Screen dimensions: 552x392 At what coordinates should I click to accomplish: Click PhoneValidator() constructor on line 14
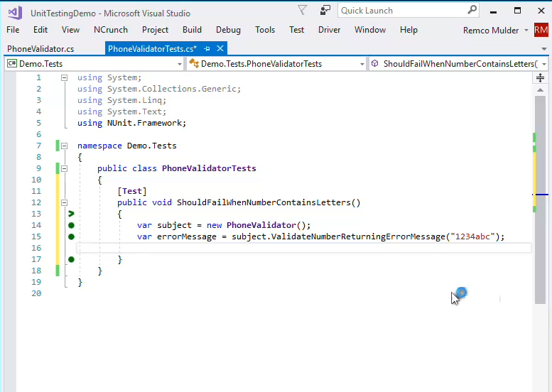tap(266, 225)
